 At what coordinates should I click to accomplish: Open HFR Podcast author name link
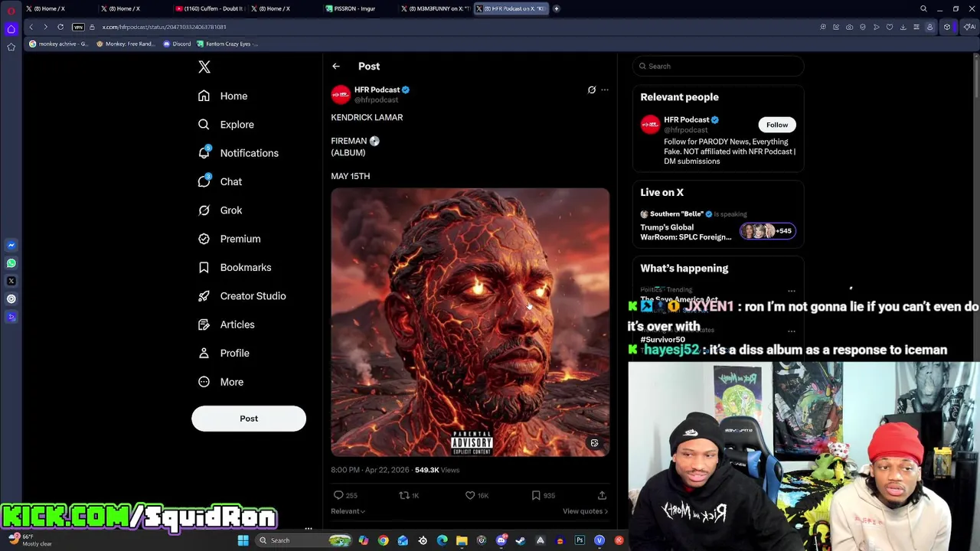pos(377,90)
